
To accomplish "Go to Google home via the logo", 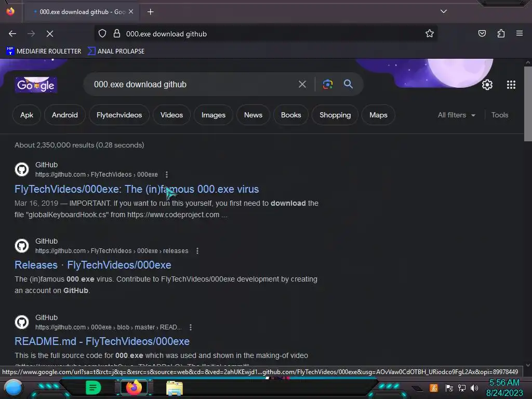I will [36, 85].
